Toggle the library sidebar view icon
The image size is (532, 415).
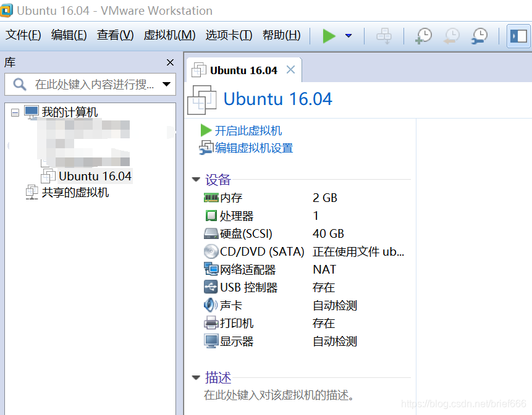[518, 36]
